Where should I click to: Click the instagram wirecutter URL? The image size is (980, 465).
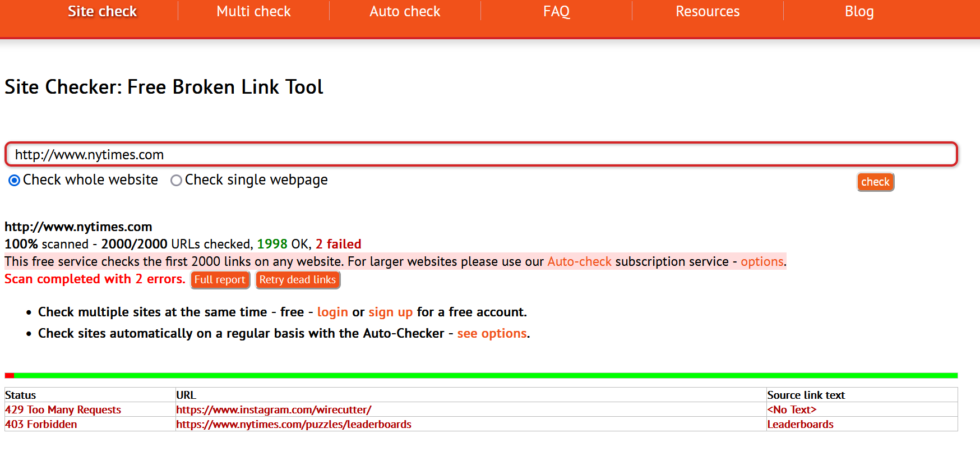274,409
